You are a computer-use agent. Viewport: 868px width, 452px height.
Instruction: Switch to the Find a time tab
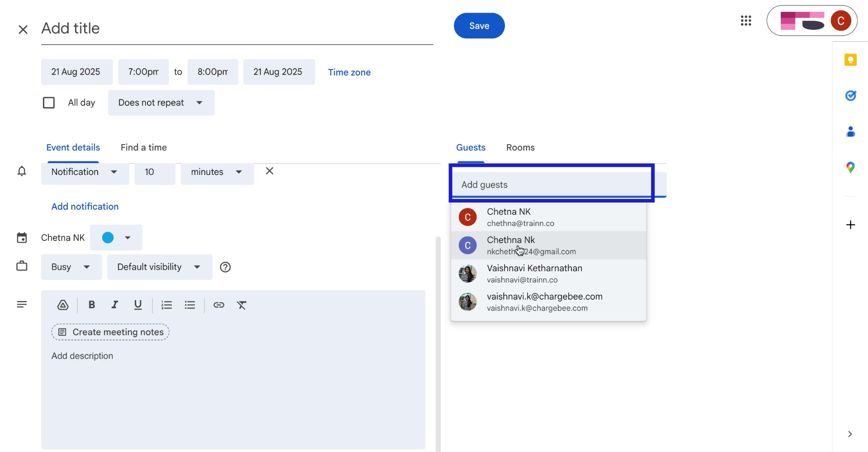[143, 147]
